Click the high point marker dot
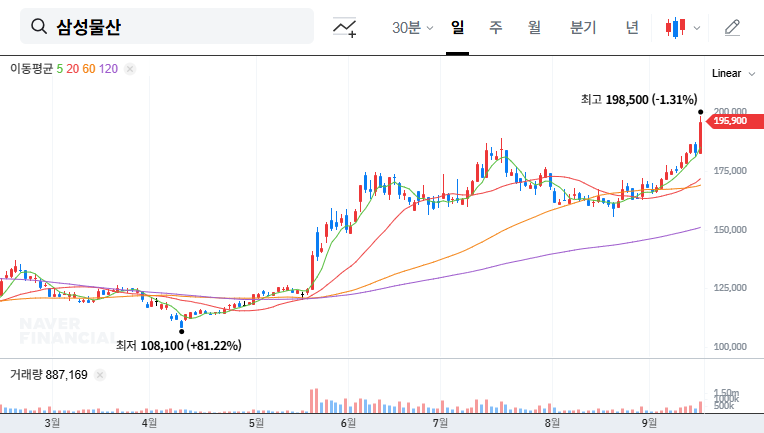 (701, 112)
